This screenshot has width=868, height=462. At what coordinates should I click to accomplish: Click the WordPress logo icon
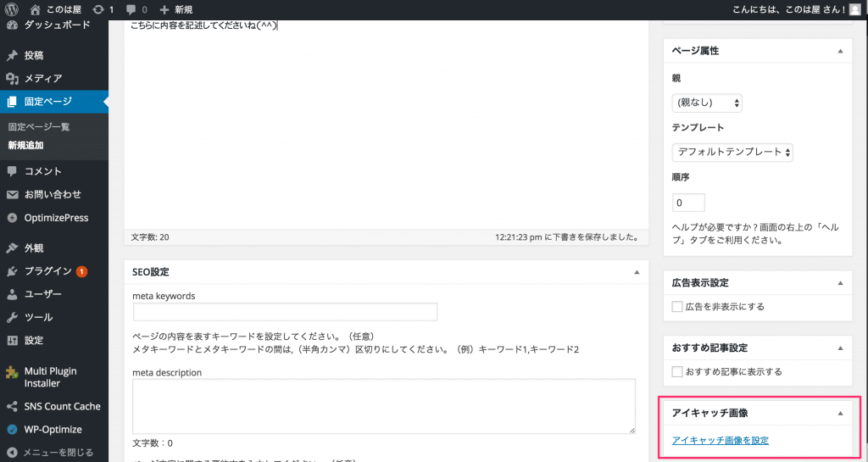(x=12, y=9)
